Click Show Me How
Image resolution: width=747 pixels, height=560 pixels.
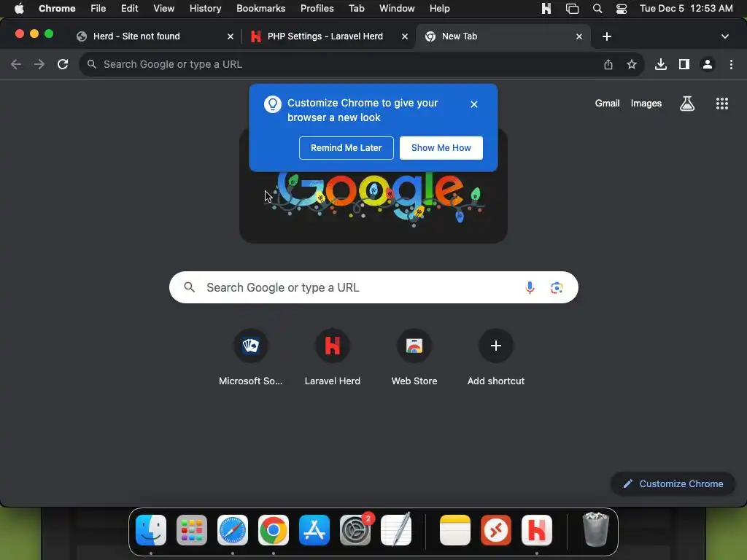pos(441,147)
